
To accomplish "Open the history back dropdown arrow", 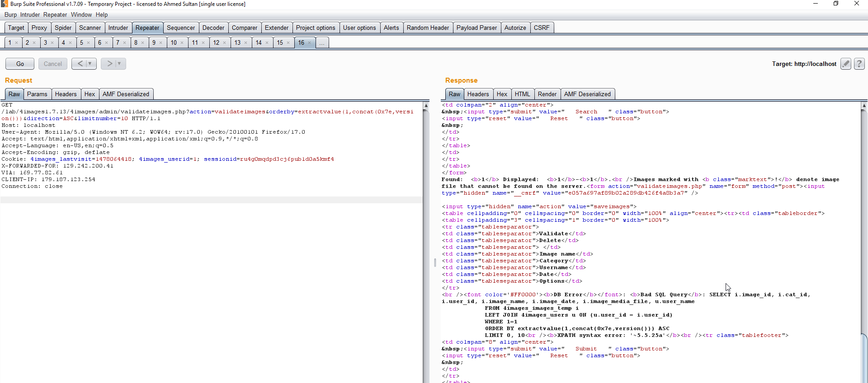I will pos(90,64).
